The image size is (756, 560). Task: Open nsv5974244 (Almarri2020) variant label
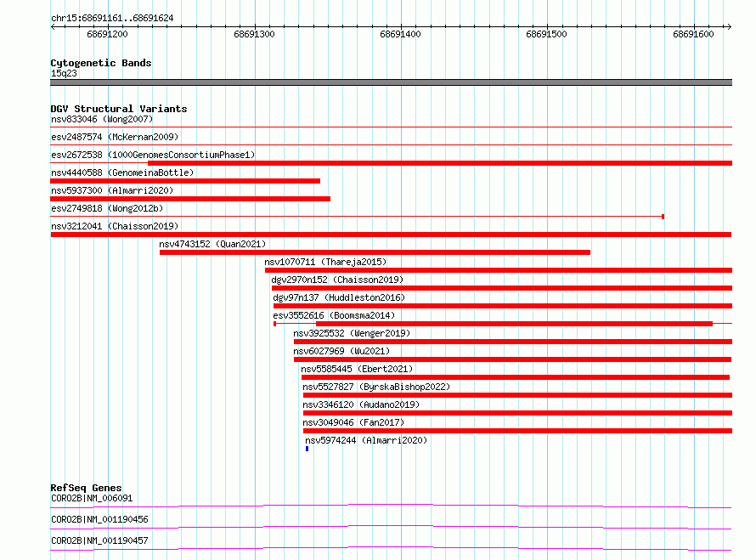[366, 440]
